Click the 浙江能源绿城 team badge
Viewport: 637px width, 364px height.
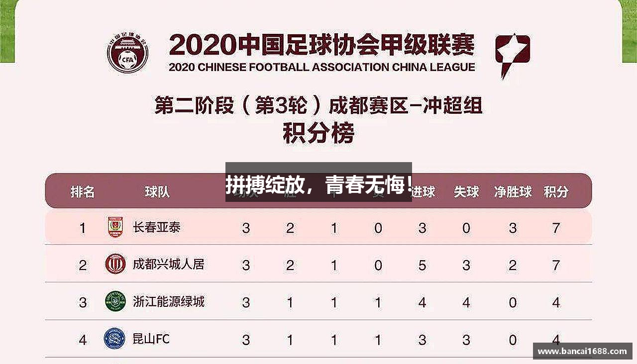(x=115, y=301)
